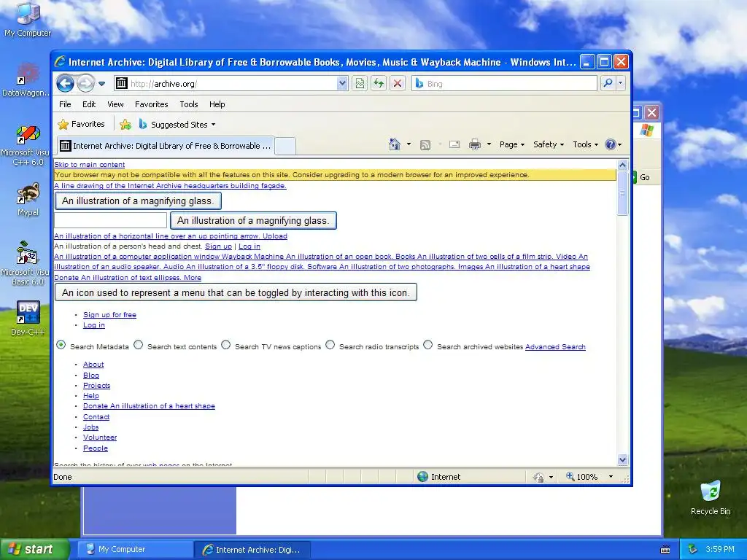
Task: Click the page scrollbar up arrow
Action: click(622, 166)
